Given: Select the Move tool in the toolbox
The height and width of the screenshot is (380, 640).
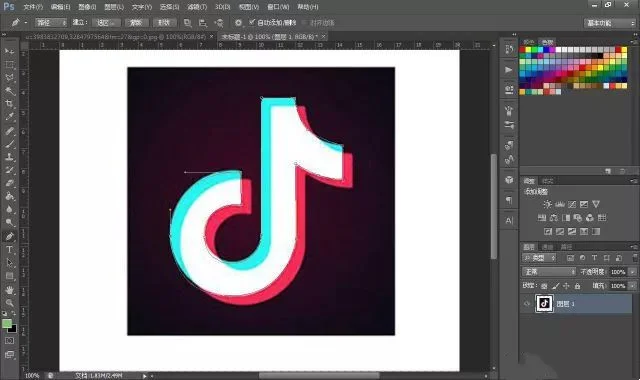Looking at the screenshot, I should [x=9, y=51].
